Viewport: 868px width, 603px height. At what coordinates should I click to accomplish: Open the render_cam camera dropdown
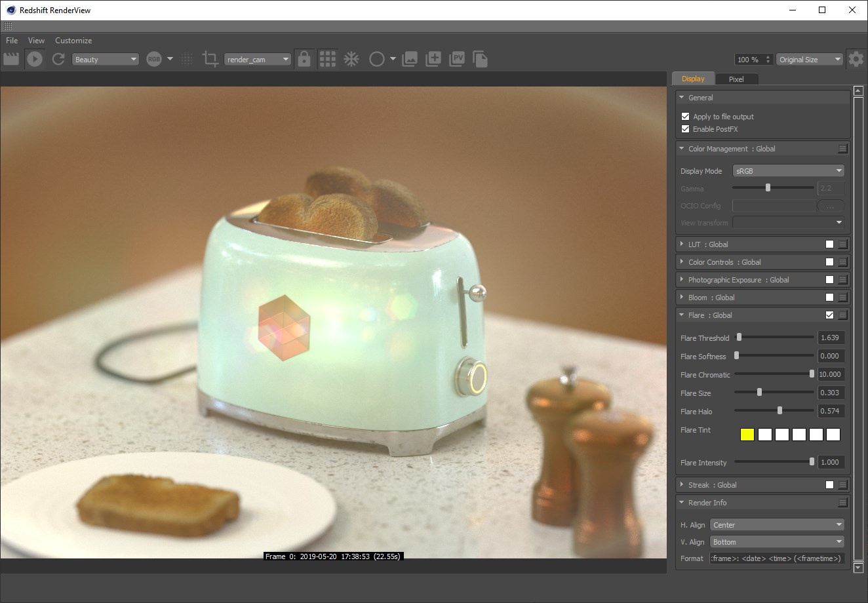(x=257, y=59)
